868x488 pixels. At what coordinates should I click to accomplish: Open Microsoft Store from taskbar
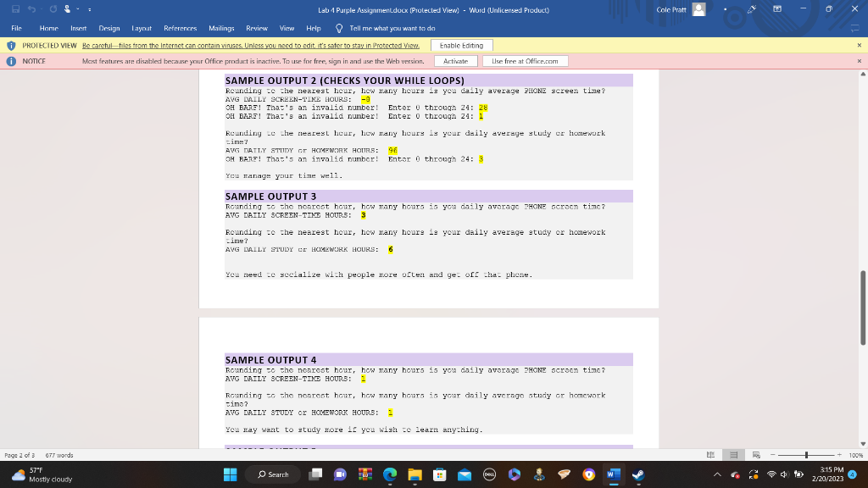[x=440, y=474]
